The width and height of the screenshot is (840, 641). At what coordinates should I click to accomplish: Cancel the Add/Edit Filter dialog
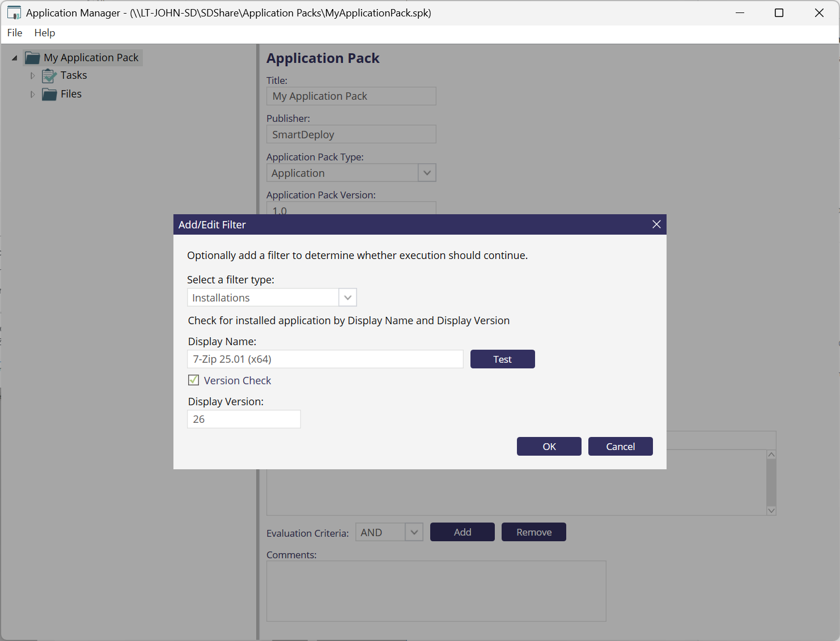tap(620, 447)
